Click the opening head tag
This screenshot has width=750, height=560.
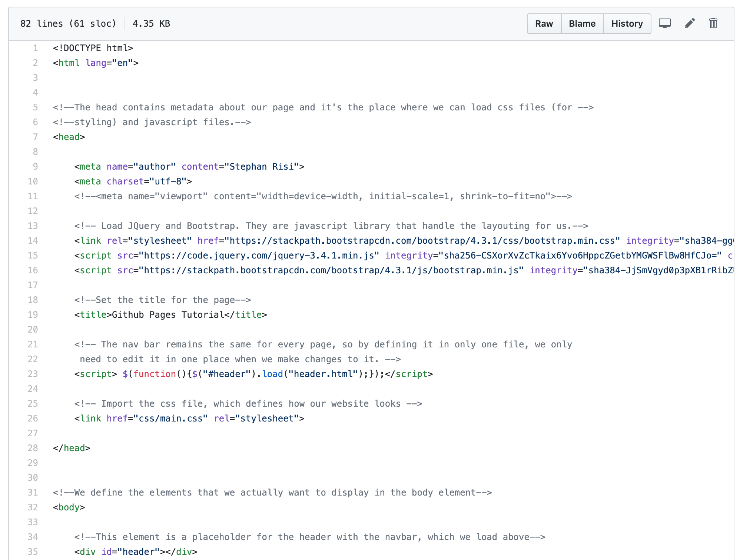coord(69,137)
